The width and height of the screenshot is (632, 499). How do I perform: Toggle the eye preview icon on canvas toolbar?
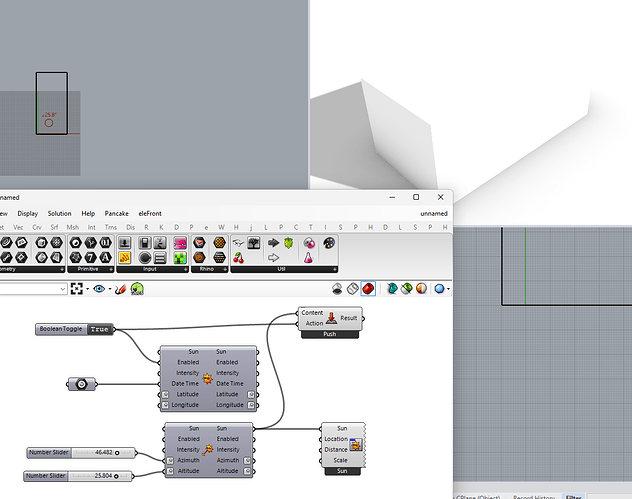pos(99,289)
